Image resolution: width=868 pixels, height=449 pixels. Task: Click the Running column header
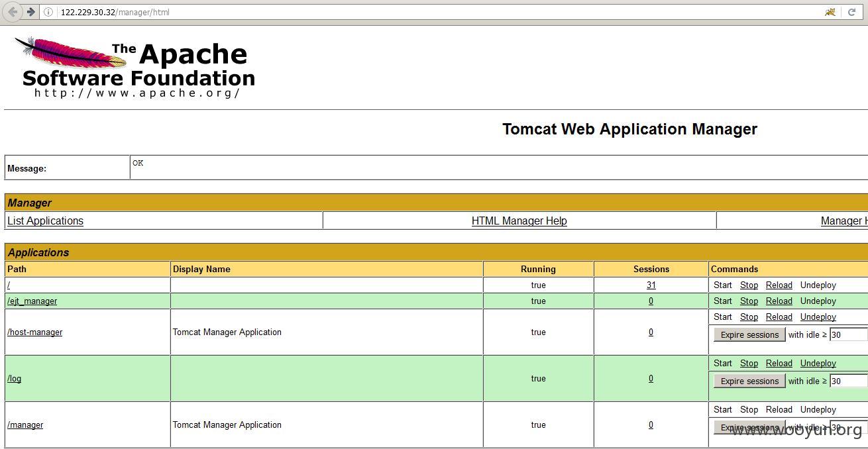point(538,269)
